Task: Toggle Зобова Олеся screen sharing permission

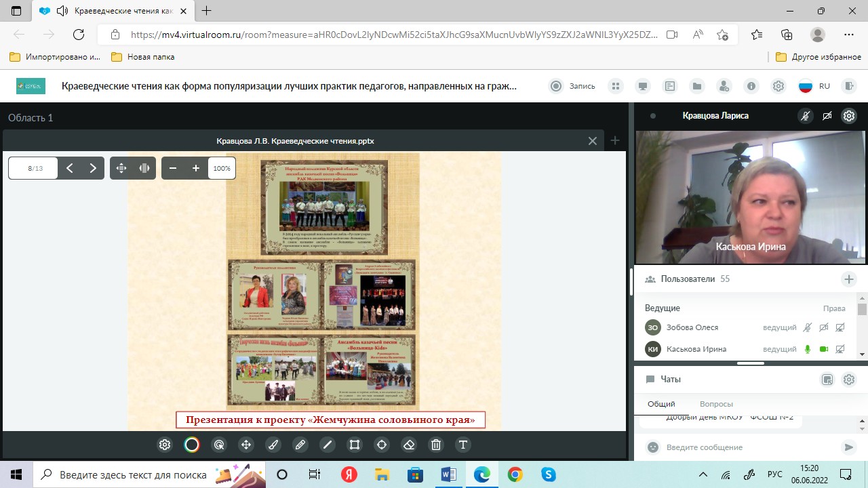Action: tap(840, 327)
